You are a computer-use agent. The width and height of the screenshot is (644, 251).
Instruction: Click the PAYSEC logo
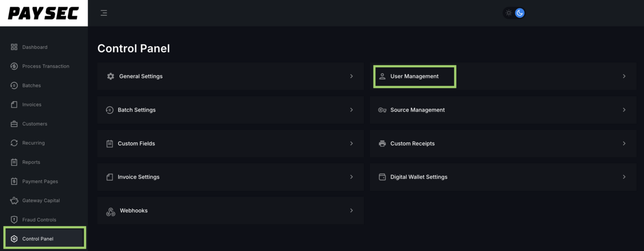click(43, 13)
